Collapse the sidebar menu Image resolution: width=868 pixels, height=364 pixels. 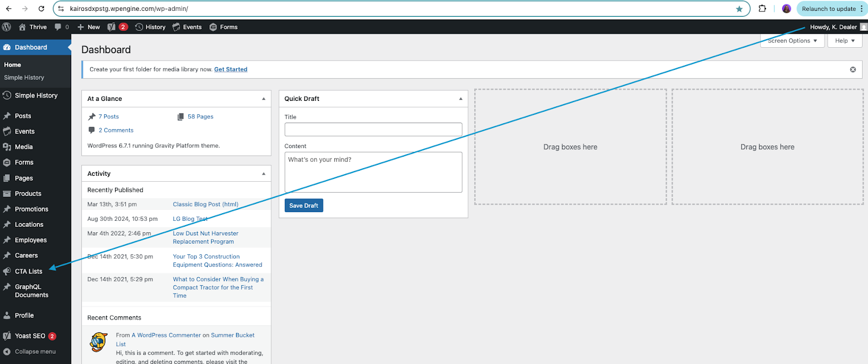pyautogui.click(x=35, y=352)
